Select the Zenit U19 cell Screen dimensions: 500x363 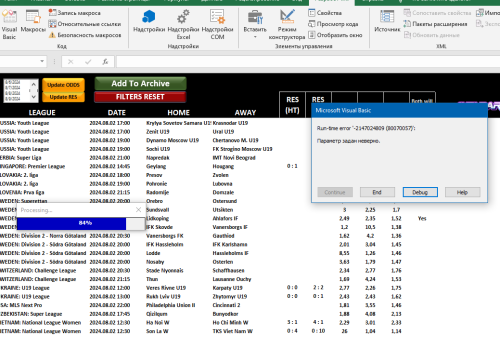point(158,132)
